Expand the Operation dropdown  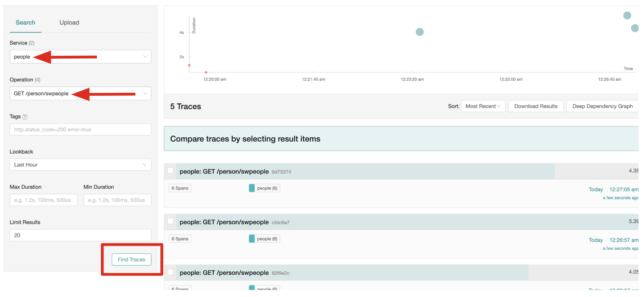80,93
